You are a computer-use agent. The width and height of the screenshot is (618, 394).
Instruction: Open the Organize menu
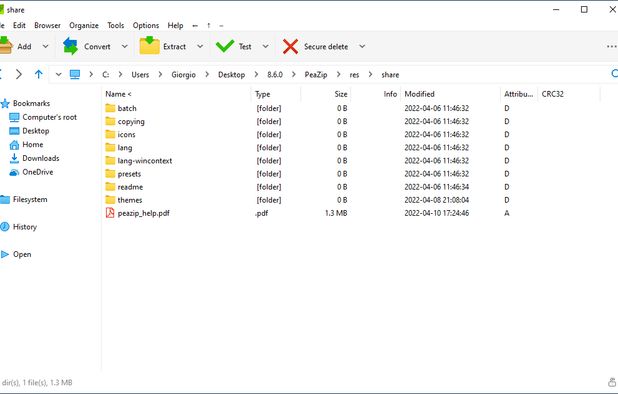click(x=84, y=25)
